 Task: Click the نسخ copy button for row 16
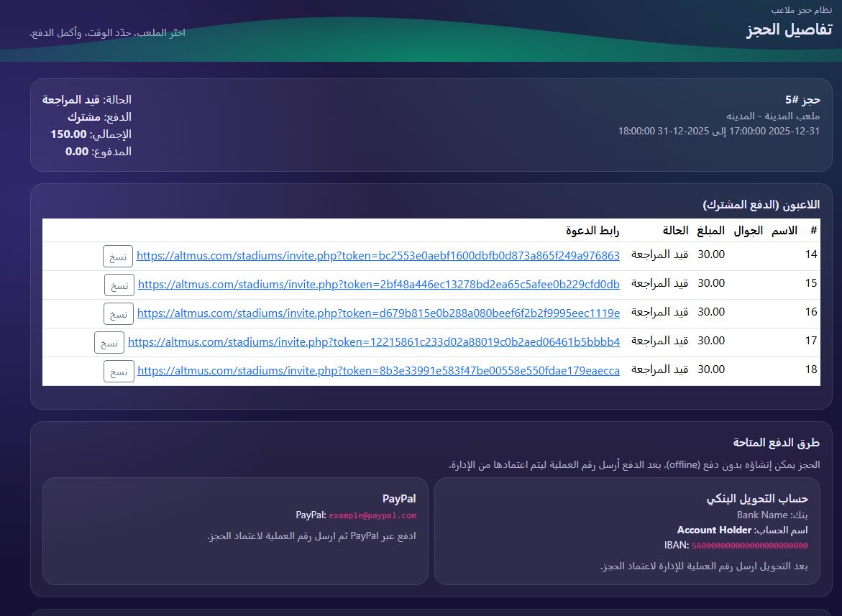click(x=118, y=313)
